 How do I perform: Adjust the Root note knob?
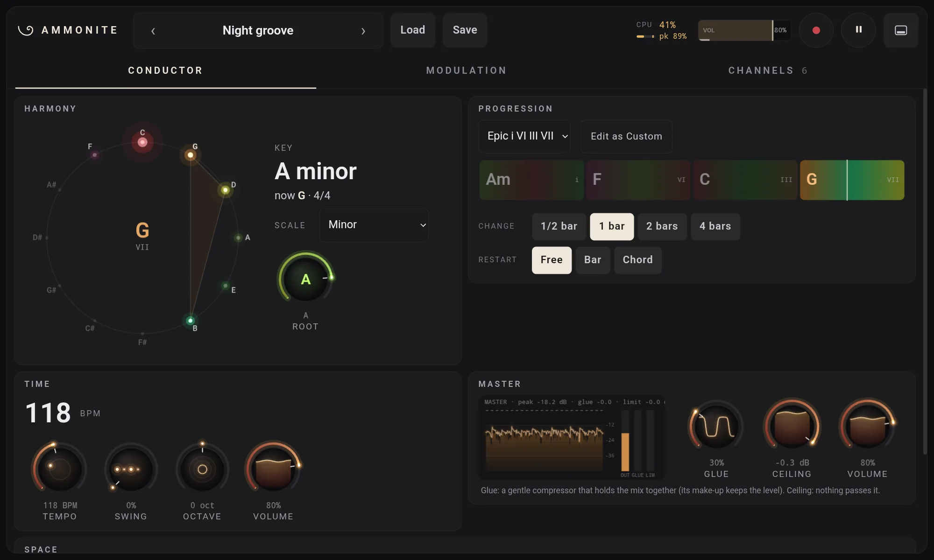(x=305, y=279)
